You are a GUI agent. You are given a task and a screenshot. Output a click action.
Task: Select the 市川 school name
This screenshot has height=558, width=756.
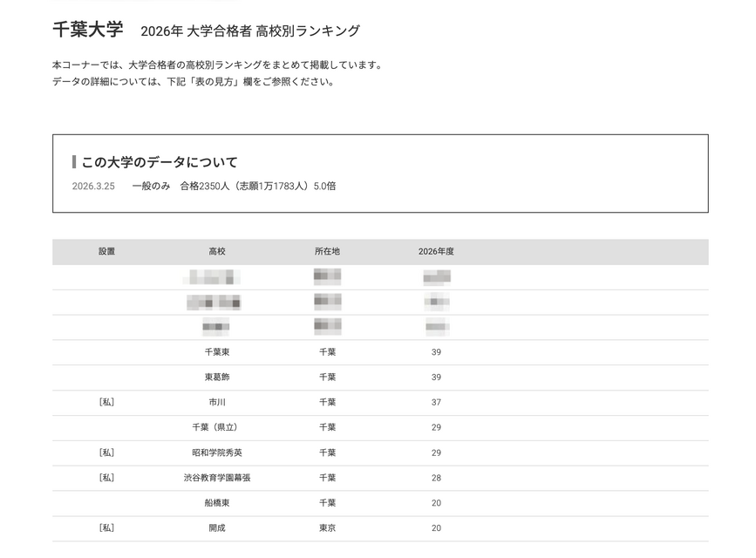click(217, 402)
